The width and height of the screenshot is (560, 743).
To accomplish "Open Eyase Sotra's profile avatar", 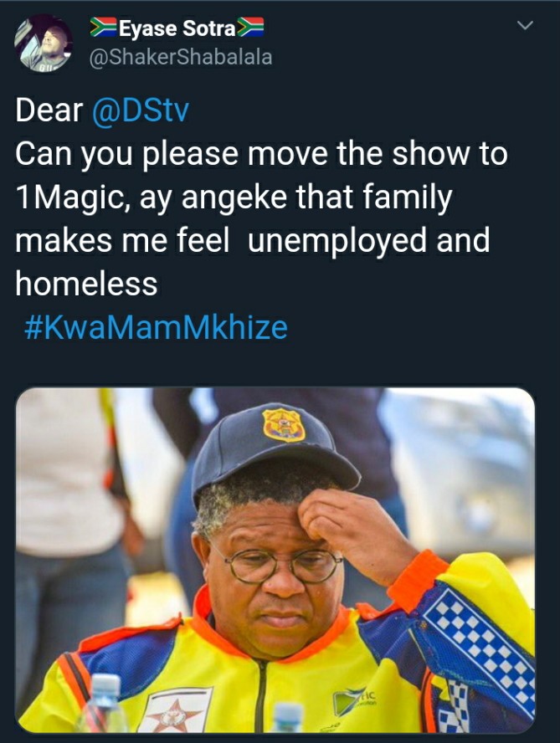I will [44, 44].
